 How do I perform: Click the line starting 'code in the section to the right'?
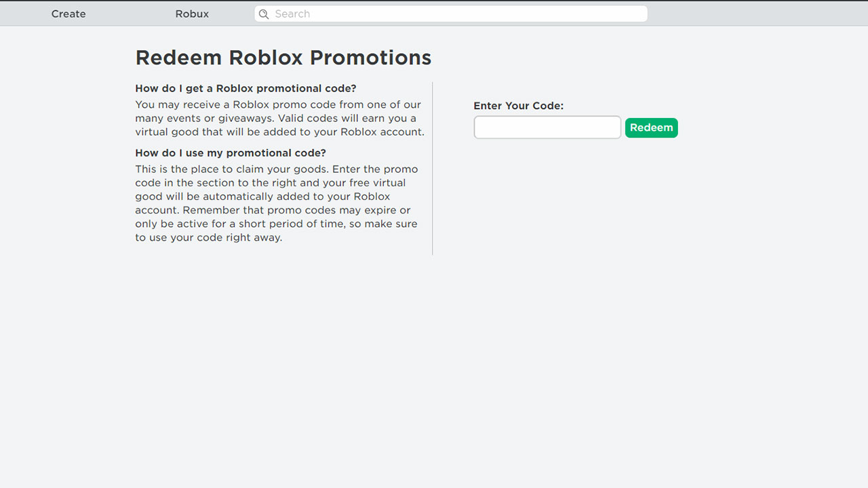271,183
